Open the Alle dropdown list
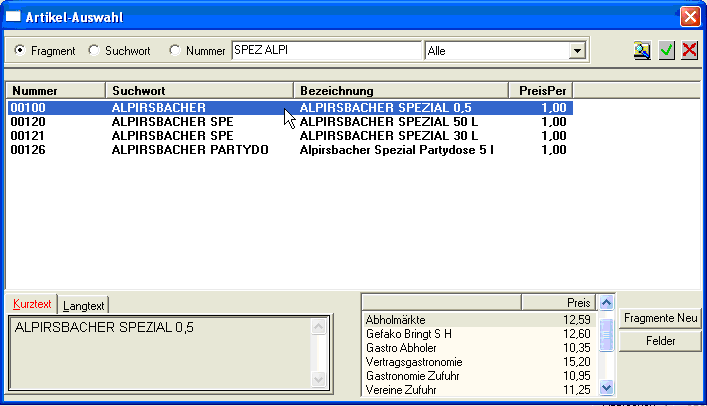Image resolution: width=707 pixels, height=406 pixels. [x=576, y=50]
